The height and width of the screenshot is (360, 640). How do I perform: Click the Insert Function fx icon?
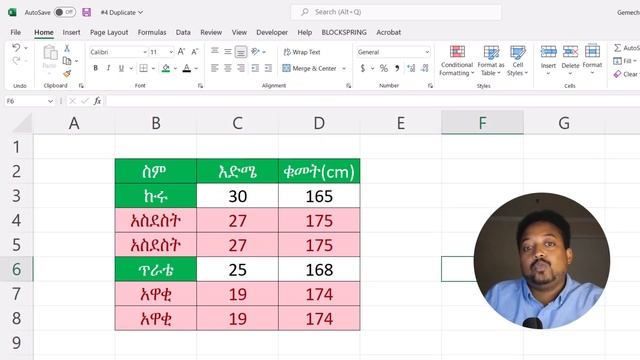97,101
